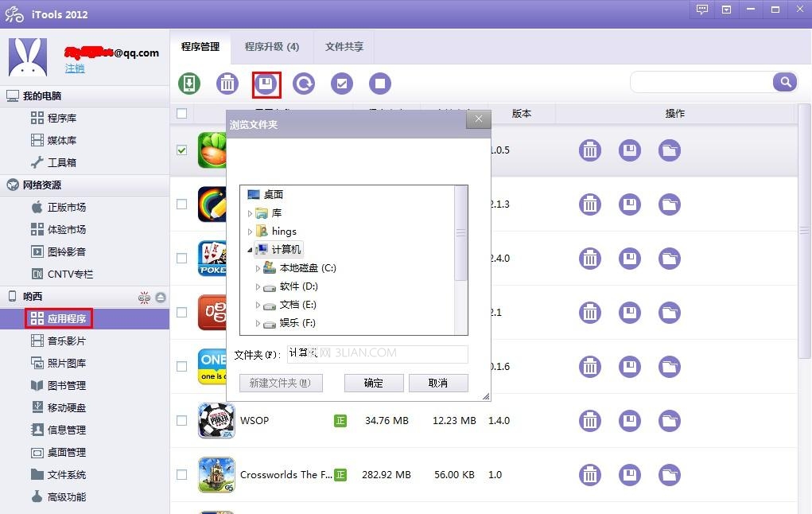This screenshot has width=812, height=514.
Task: Open the 文件共享 tab
Action: (343, 46)
